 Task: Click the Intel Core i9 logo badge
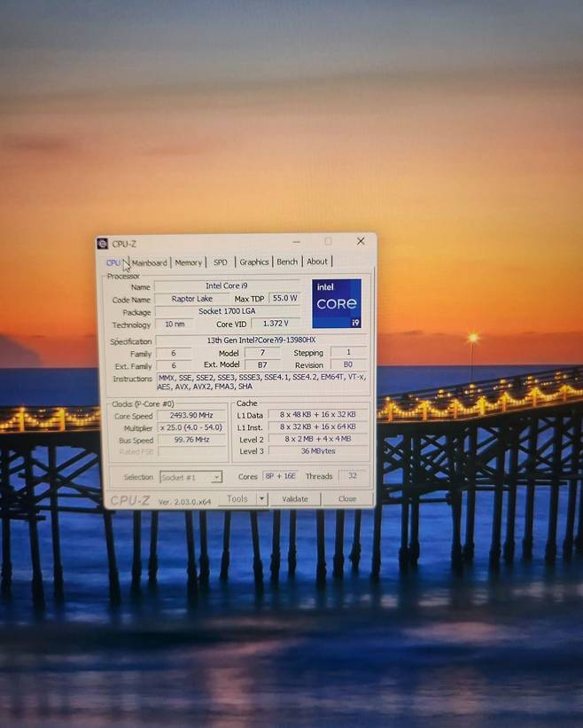click(x=337, y=303)
